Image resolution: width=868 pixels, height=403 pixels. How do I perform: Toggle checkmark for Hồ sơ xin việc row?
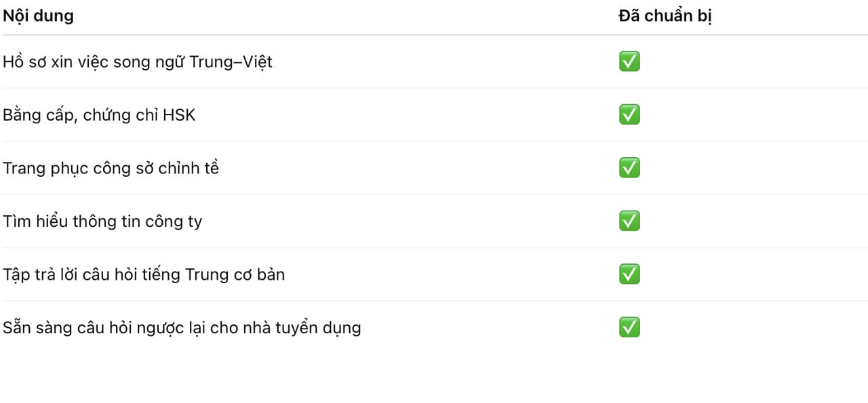(629, 62)
